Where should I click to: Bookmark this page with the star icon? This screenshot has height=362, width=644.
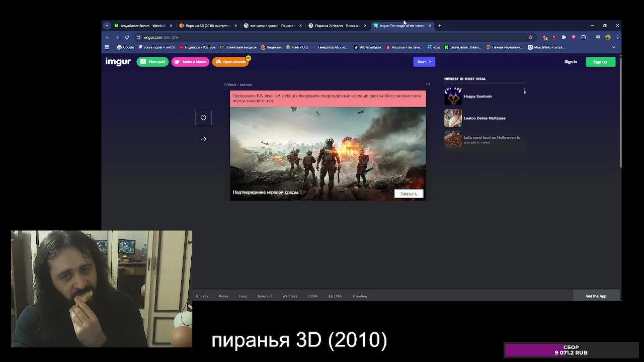(x=530, y=37)
